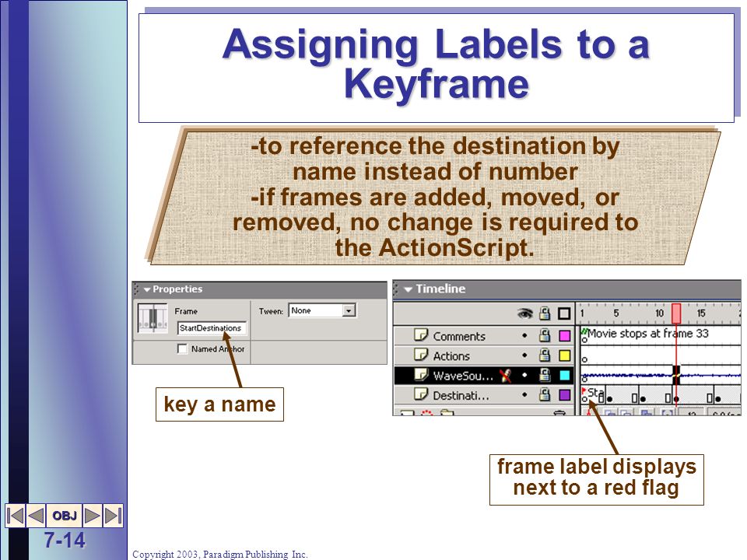Click the Frame label field StartDestinations
Screen dimensions: 747x560
pos(212,328)
